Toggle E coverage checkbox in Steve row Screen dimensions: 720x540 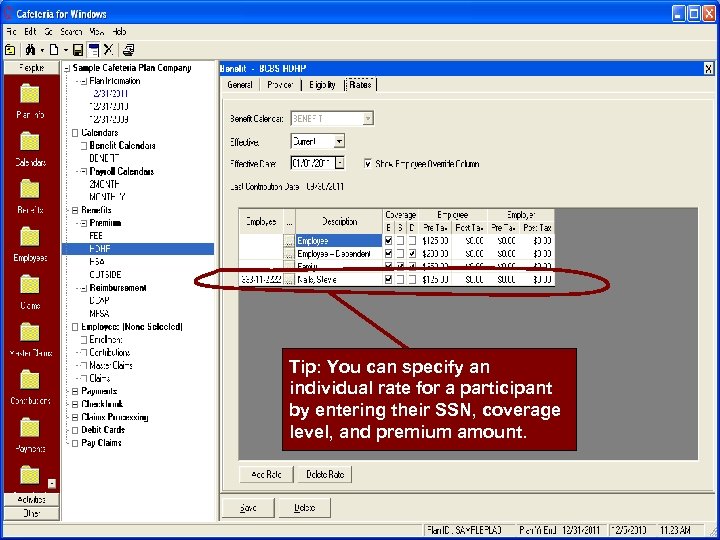coord(388,279)
